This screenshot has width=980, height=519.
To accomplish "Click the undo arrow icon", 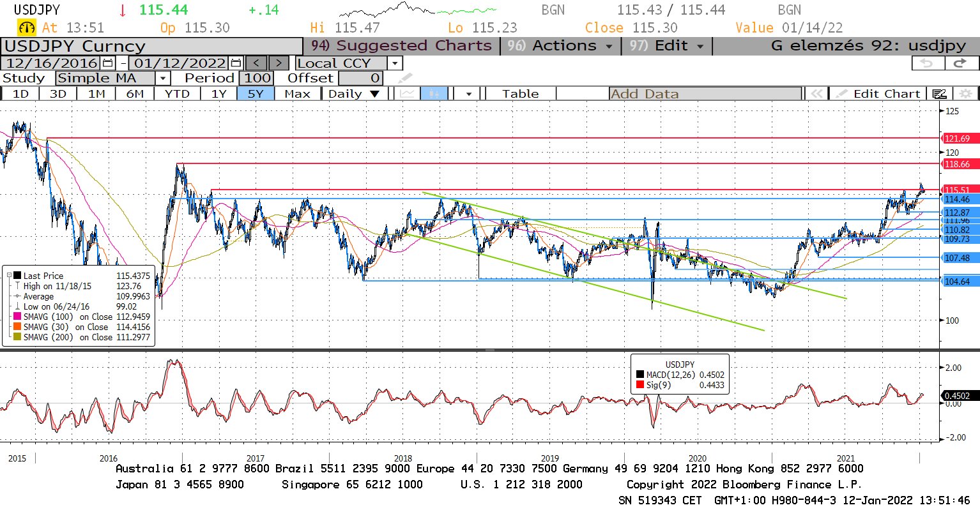I will tap(926, 63).
